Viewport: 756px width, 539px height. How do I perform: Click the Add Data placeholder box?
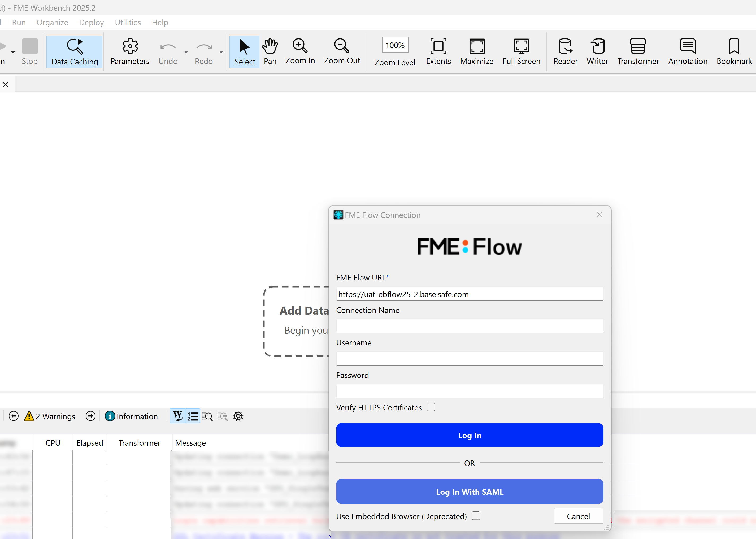point(296,321)
